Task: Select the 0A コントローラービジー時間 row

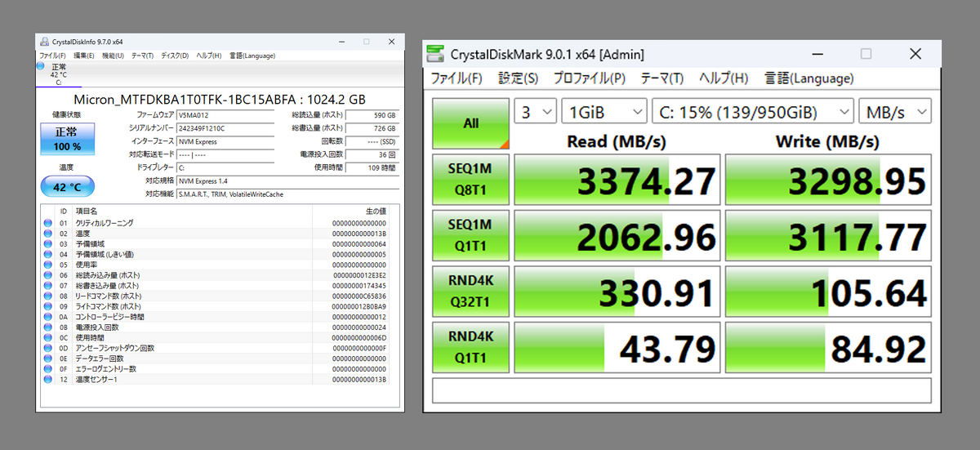Action: [216, 317]
